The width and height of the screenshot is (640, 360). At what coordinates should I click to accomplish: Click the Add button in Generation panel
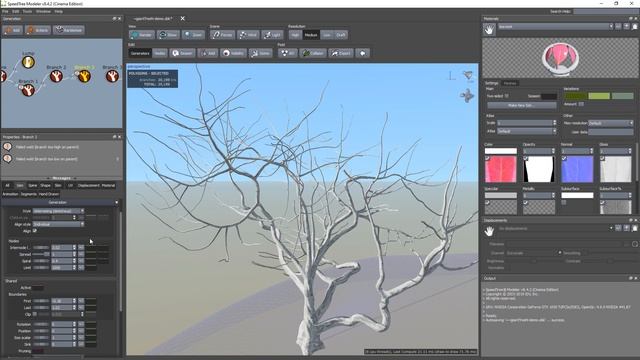[x=13, y=30]
